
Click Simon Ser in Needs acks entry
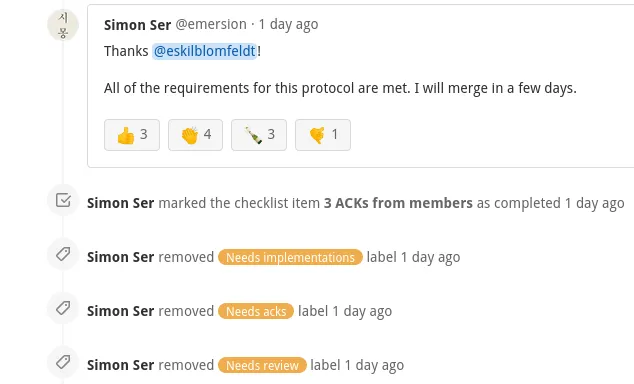coord(120,311)
